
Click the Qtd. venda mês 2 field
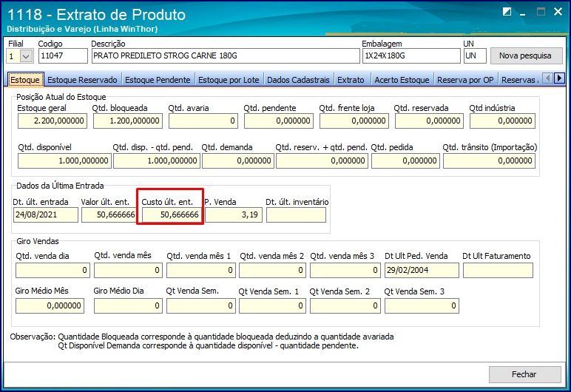(x=272, y=270)
